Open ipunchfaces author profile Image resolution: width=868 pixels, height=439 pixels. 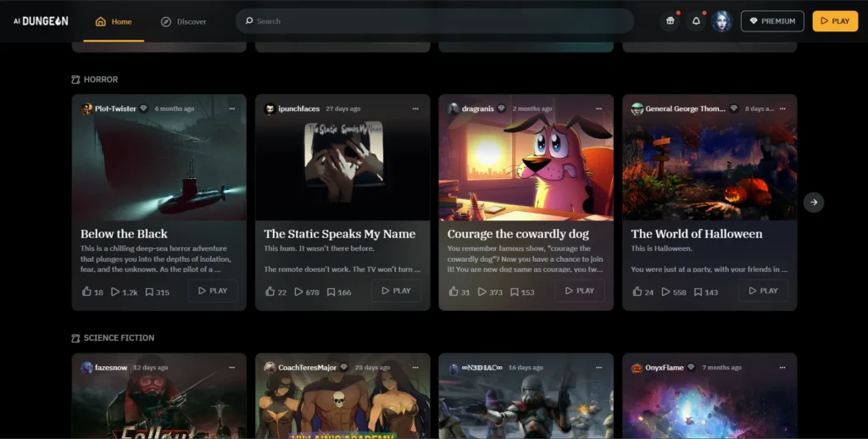tap(299, 108)
